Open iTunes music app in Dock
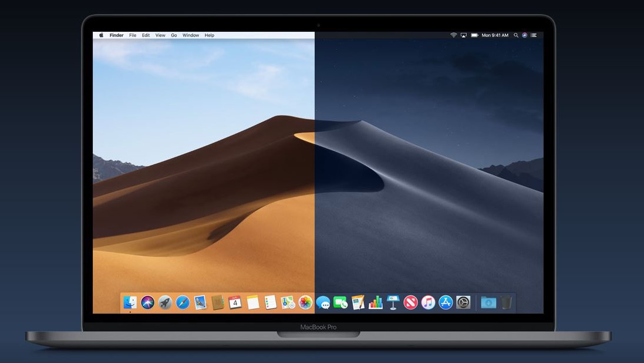644x363 pixels. [x=428, y=302]
